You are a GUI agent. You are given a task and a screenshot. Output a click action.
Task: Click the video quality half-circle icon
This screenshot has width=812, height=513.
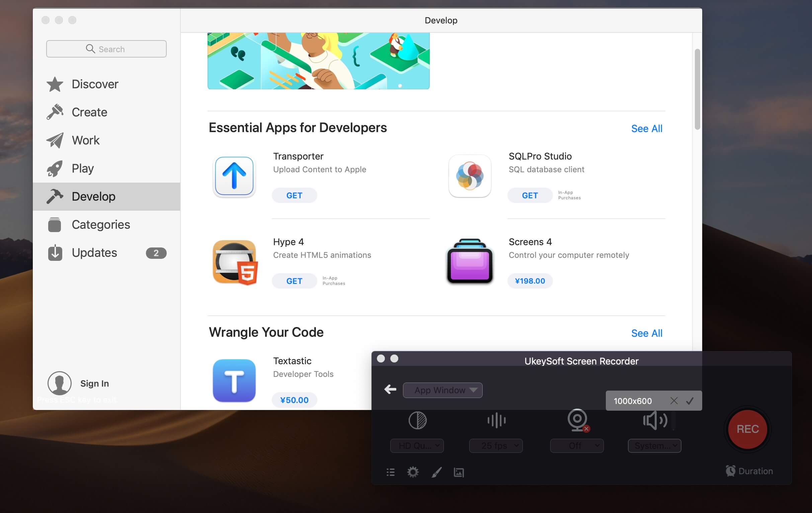click(x=417, y=420)
